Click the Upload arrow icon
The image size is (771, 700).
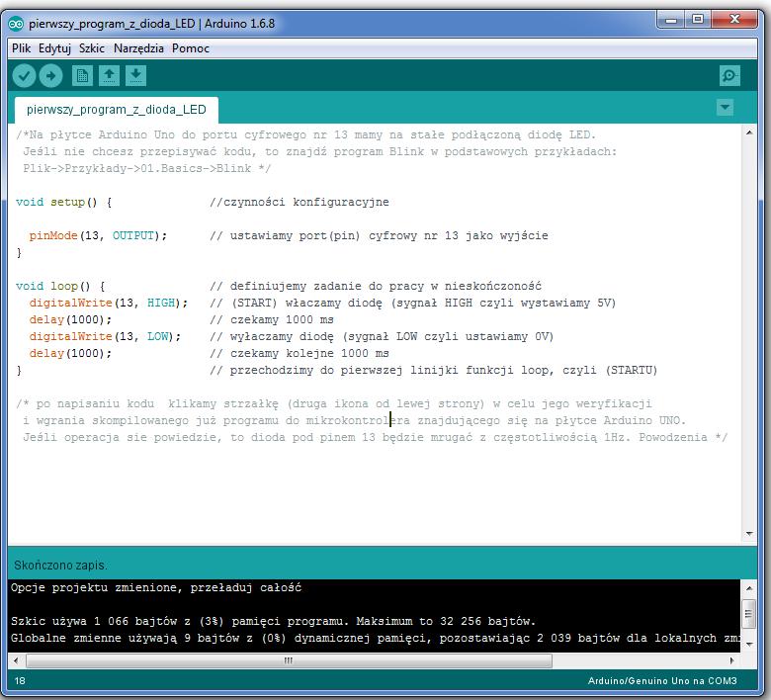[51, 76]
